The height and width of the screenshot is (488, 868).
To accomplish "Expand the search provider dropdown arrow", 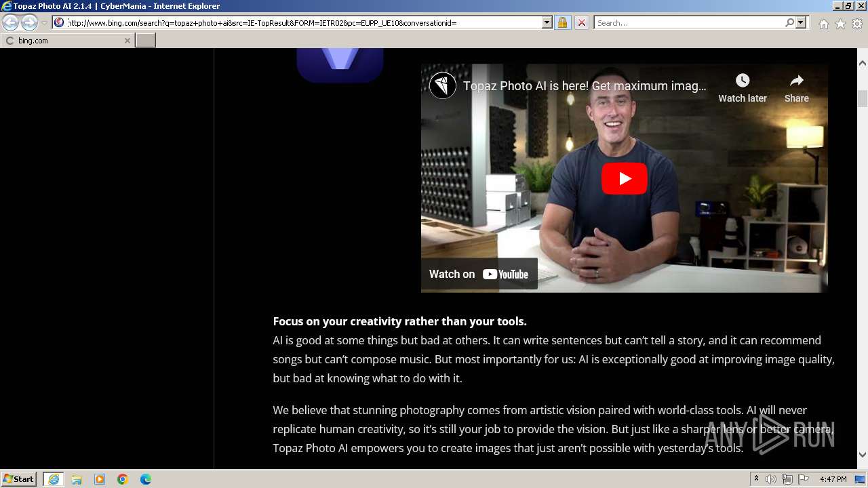I will click(x=801, y=22).
